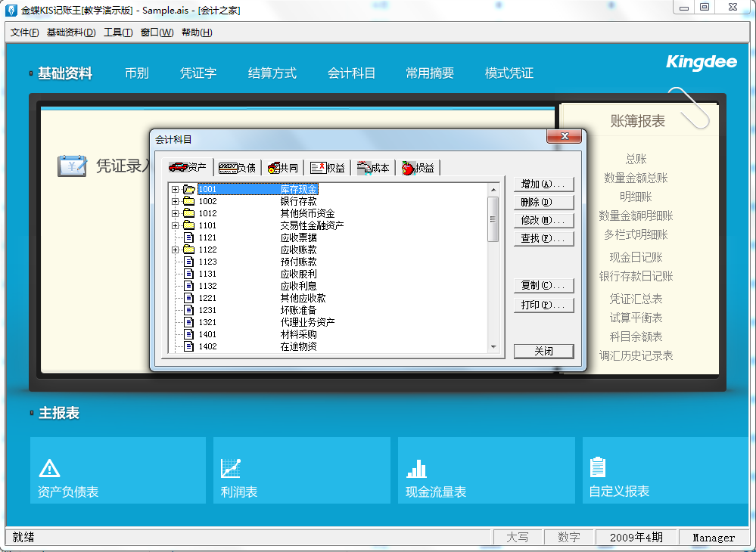Switch to the 共同 tab

(283, 168)
